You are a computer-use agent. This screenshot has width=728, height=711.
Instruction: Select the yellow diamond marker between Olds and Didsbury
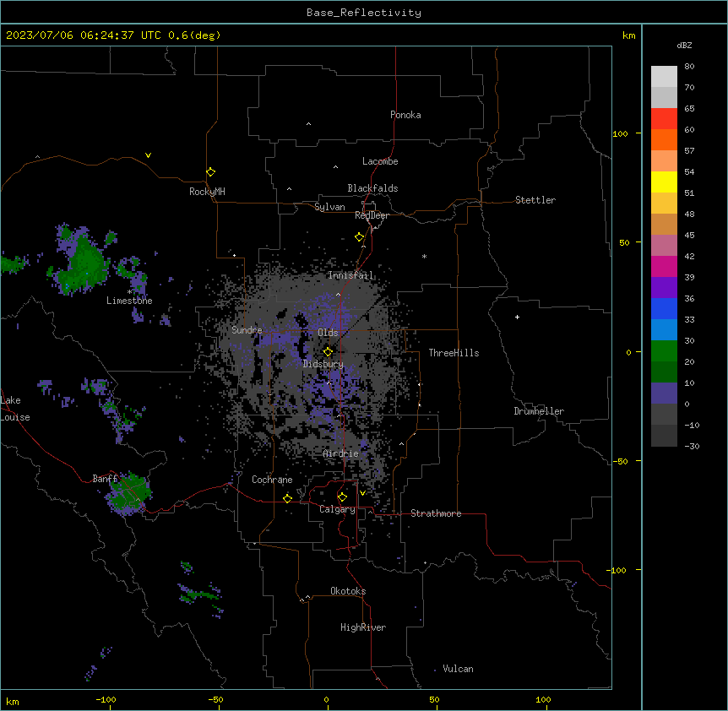[328, 351]
